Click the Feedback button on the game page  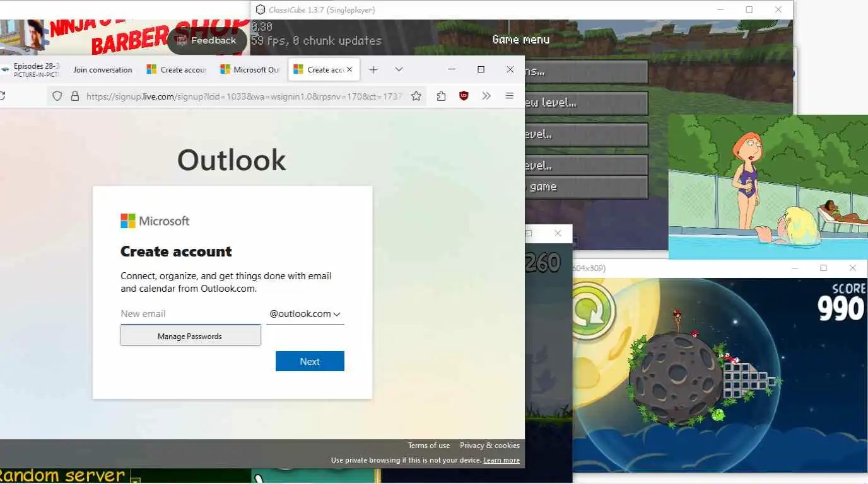pyautogui.click(x=207, y=40)
